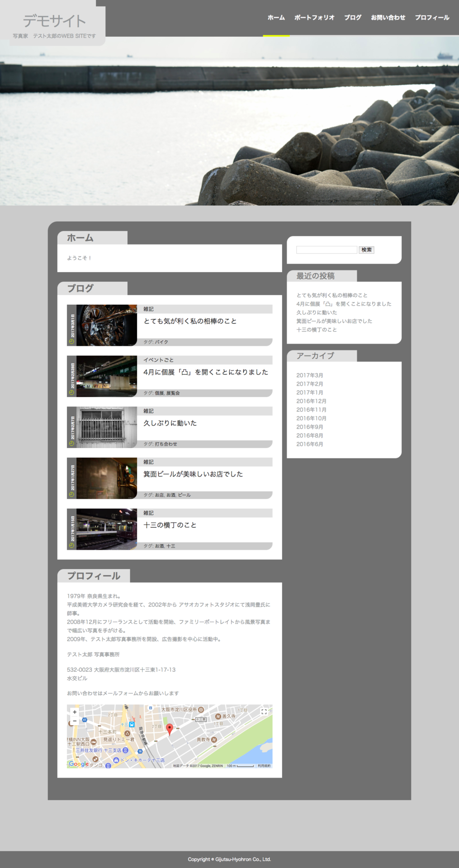459x868 pixels.
Task: Click the デモサイト site title
Action: click(54, 21)
